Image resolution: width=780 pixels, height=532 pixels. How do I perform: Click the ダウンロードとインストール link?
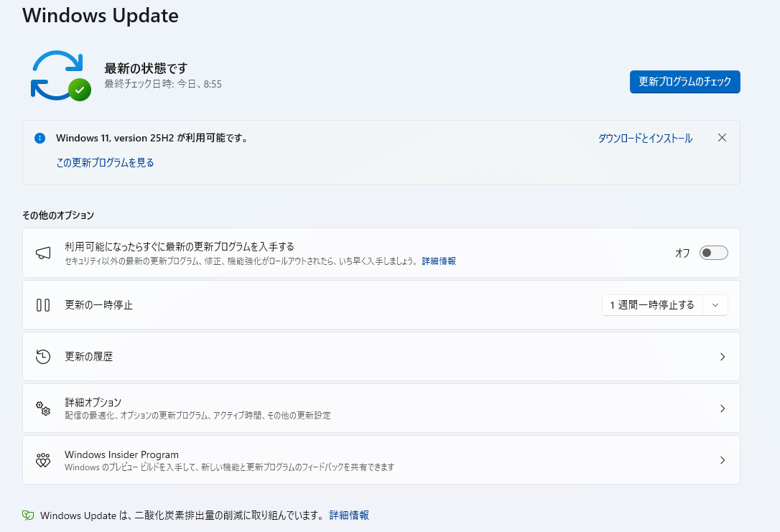pyautogui.click(x=645, y=139)
